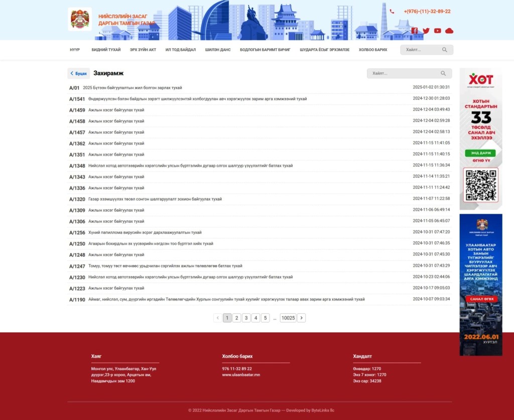Open the Facebook page icon
Viewport: 514px width, 420px height.
414,31
